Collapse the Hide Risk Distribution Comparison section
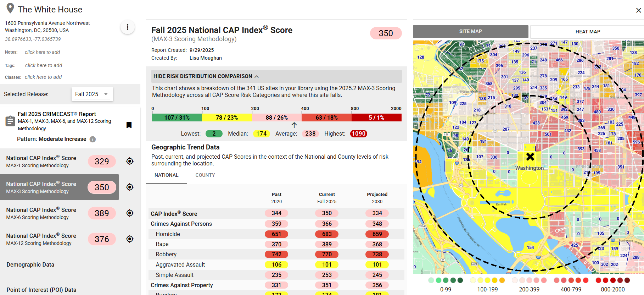The height and width of the screenshot is (295, 644). coord(206,76)
